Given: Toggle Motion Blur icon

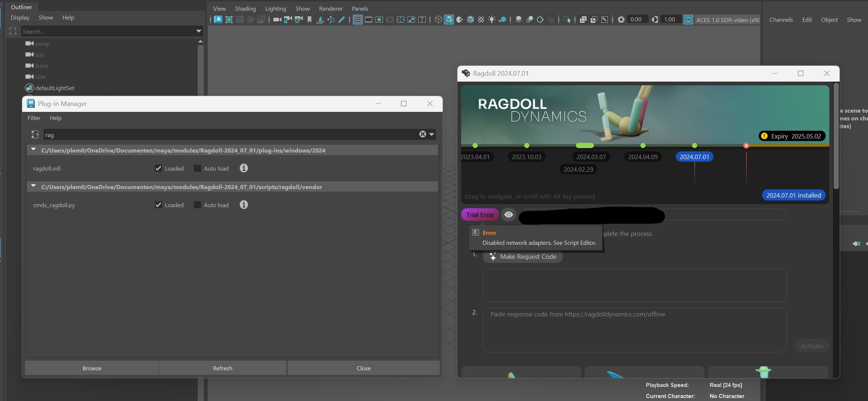Looking at the screenshot, I should pos(529,20).
